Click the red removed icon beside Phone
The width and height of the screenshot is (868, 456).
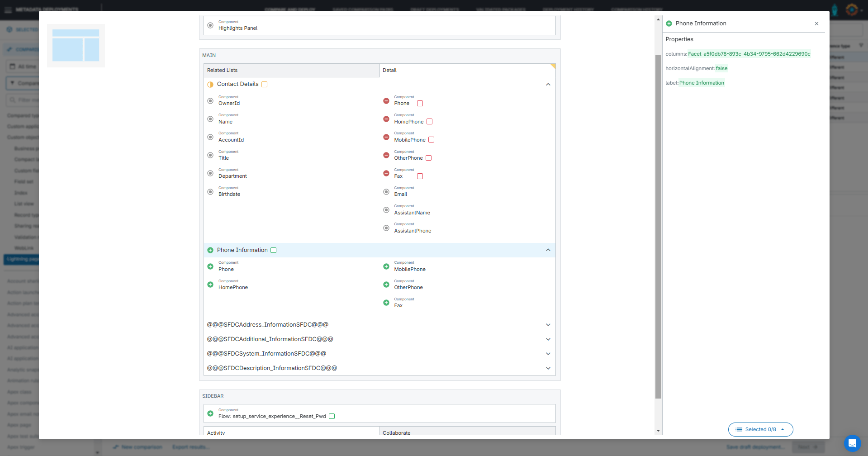[386, 101]
